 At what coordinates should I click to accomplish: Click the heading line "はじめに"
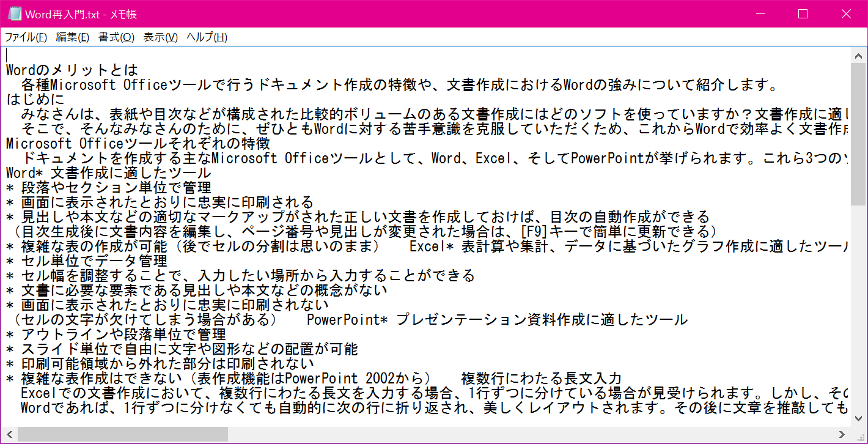[35, 98]
